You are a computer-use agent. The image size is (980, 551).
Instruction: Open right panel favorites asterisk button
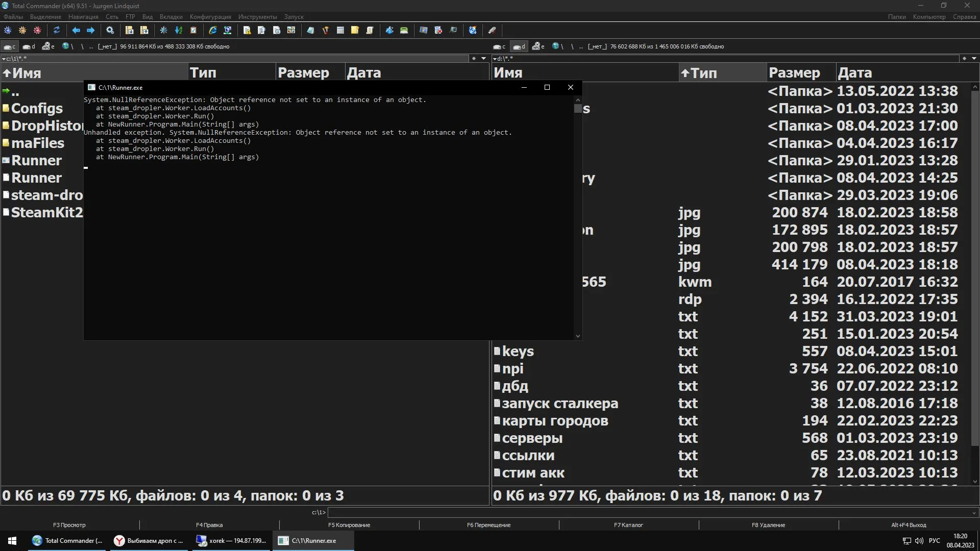(x=964, y=59)
